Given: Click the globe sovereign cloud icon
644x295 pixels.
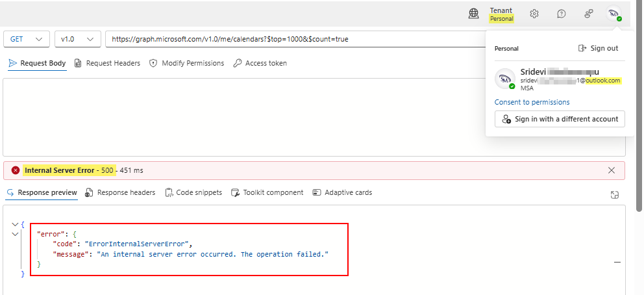Looking at the screenshot, I should [x=473, y=14].
